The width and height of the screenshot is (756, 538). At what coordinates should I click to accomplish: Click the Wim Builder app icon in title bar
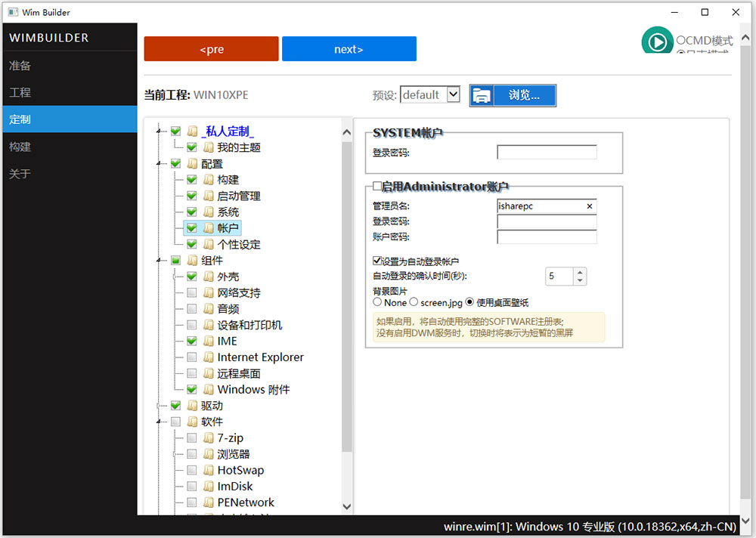13,12
